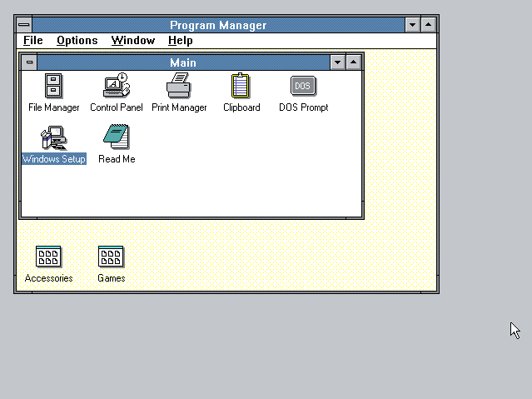Minimize the Main group window
This screenshot has width=532, height=399.
(x=337, y=62)
